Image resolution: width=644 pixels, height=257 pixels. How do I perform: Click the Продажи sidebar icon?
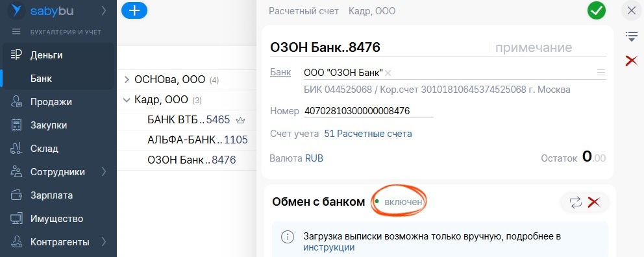coord(16,102)
